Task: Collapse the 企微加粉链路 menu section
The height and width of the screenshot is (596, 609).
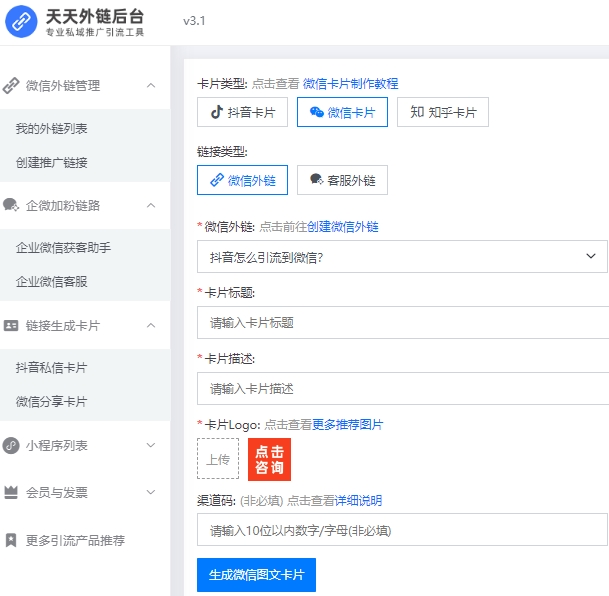Action: 151,205
